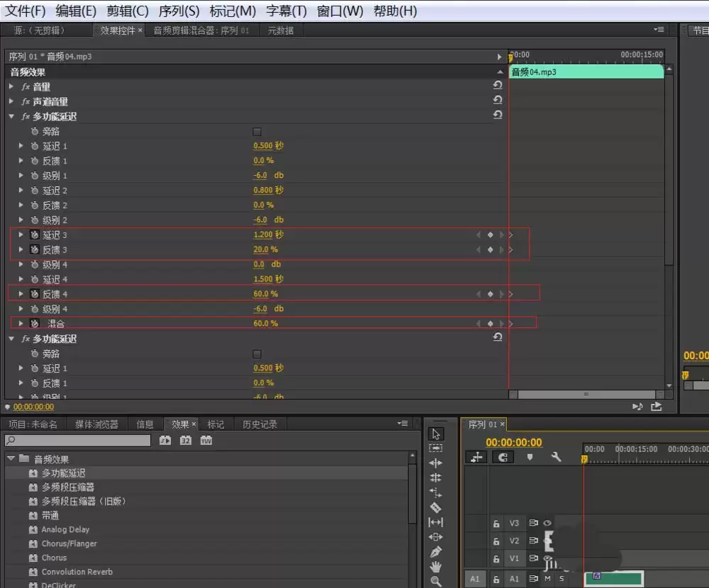
Task: Click the 反馈 4 value 60.0 %
Action: 265,294
